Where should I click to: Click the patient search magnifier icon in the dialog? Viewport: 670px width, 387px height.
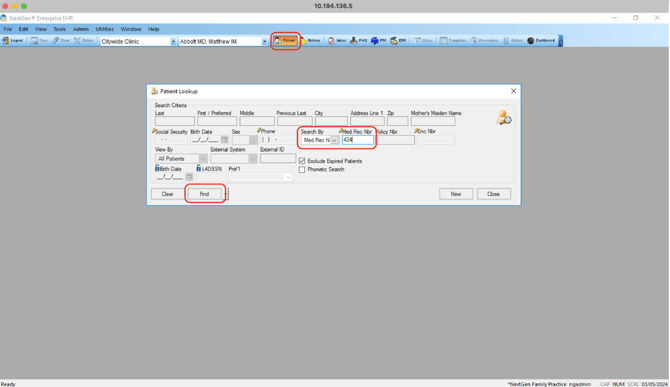[x=504, y=117]
